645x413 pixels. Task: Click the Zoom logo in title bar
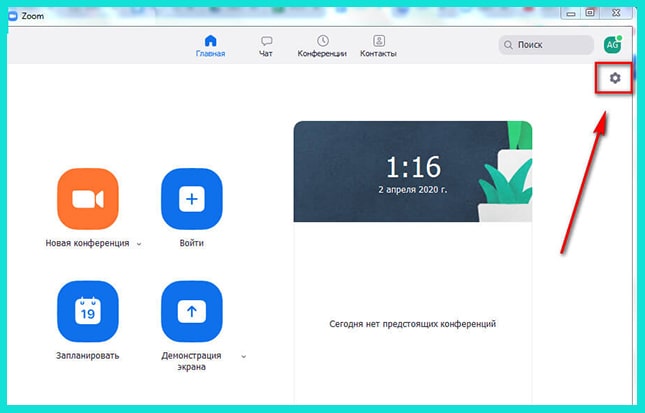[13, 16]
